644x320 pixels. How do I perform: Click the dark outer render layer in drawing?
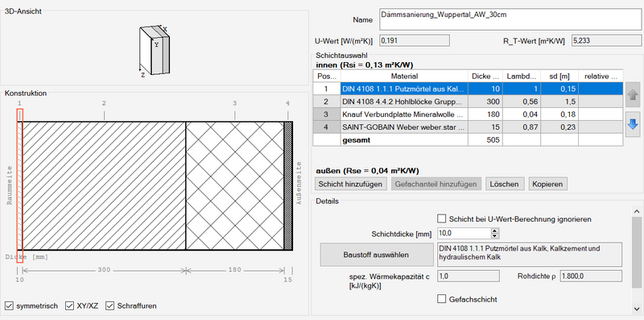click(x=288, y=185)
